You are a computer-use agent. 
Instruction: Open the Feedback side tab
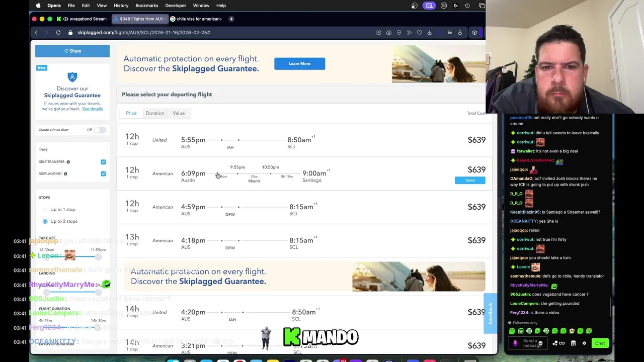[490, 313]
